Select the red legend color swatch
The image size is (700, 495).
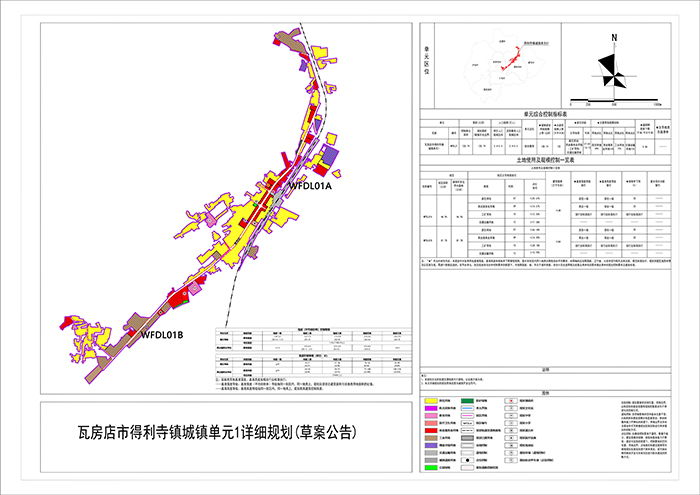click(431, 431)
